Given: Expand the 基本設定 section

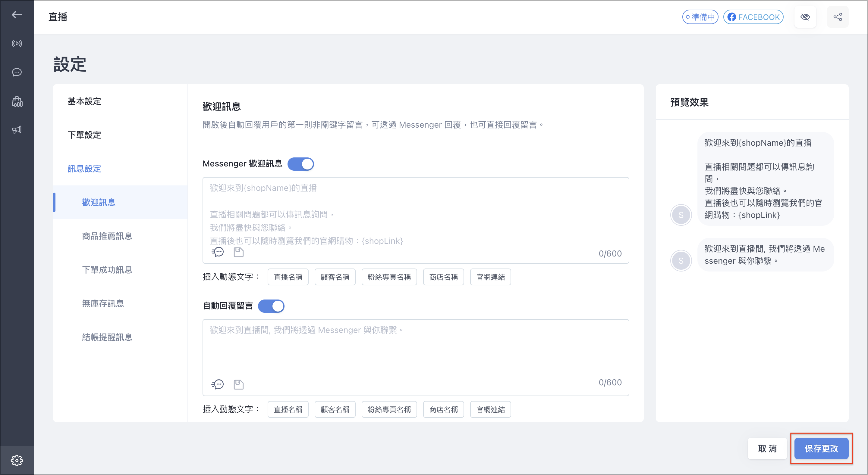Looking at the screenshot, I should (84, 101).
